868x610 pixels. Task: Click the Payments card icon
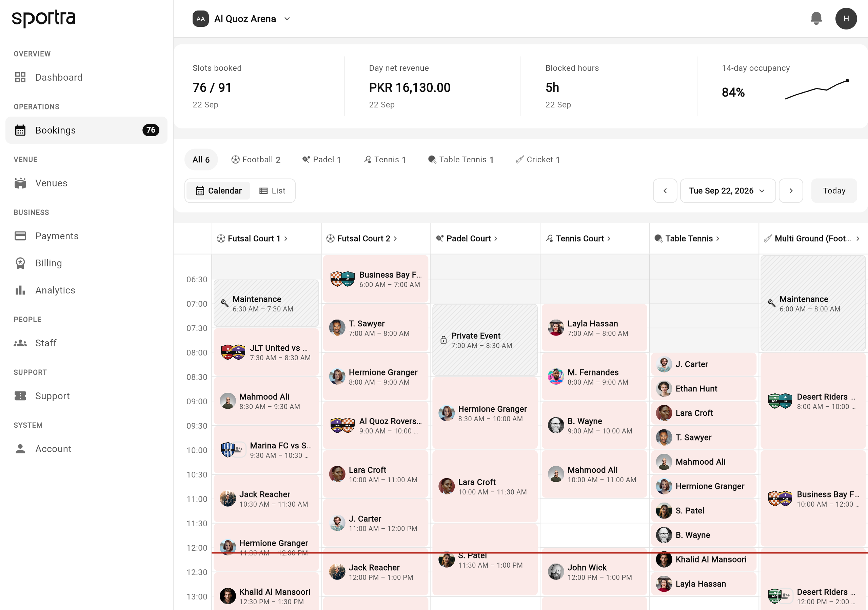20,236
